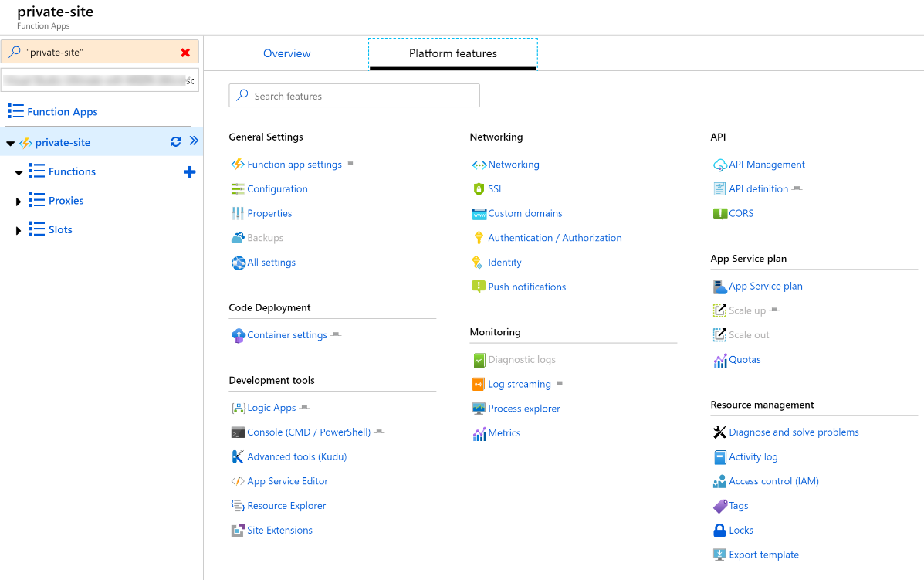
Task: Click the Container settings cloud icon
Action: (238, 335)
